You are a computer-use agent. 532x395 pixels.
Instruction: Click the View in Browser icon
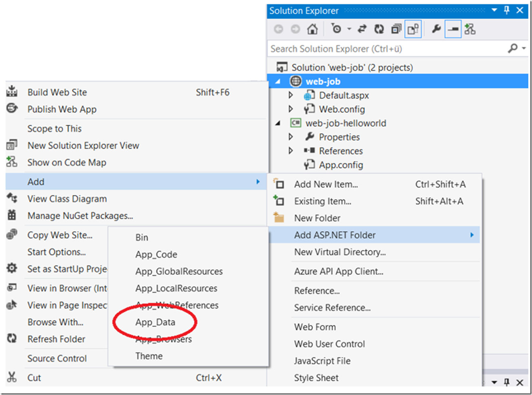pyautogui.click(x=12, y=287)
